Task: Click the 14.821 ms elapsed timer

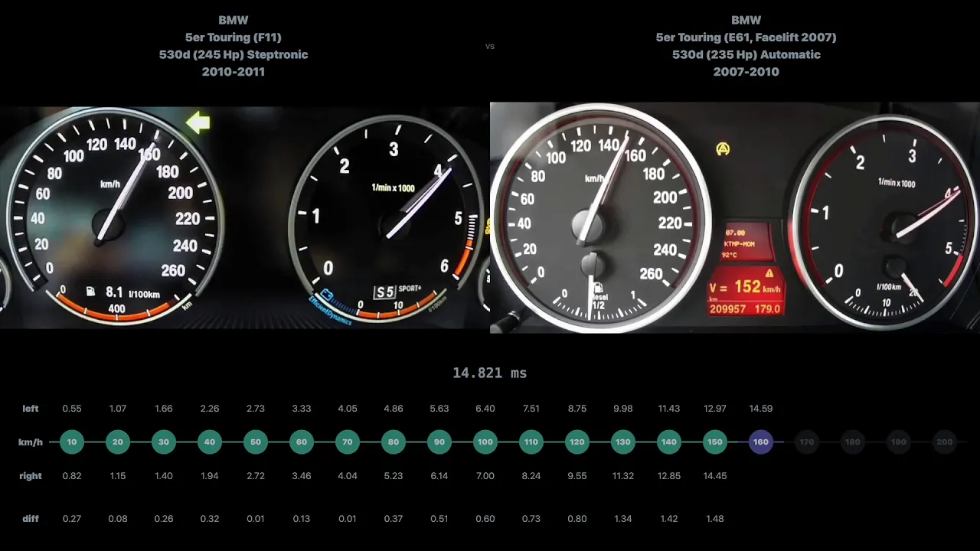Action: 490,373
